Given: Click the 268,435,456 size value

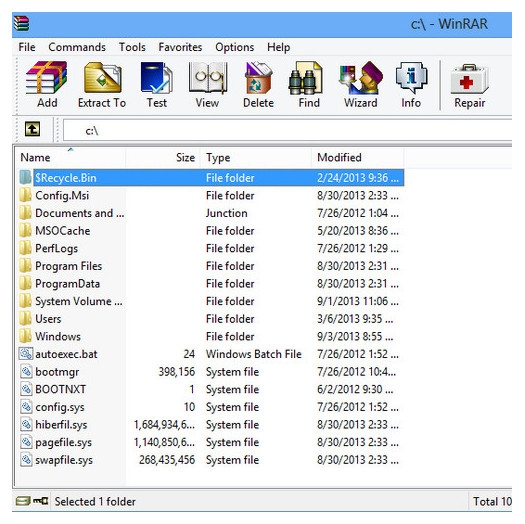Looking at the screenshot, I should coord(167,460).
